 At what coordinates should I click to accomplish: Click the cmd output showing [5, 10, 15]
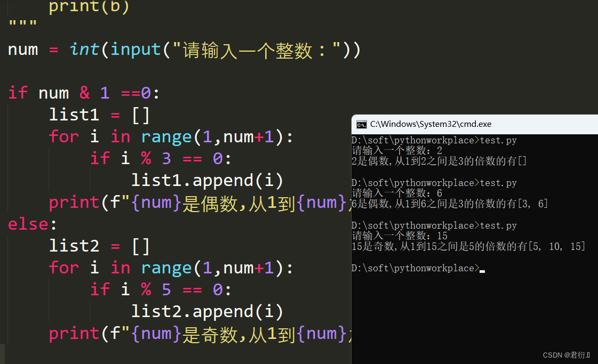(x=468, y=247)
